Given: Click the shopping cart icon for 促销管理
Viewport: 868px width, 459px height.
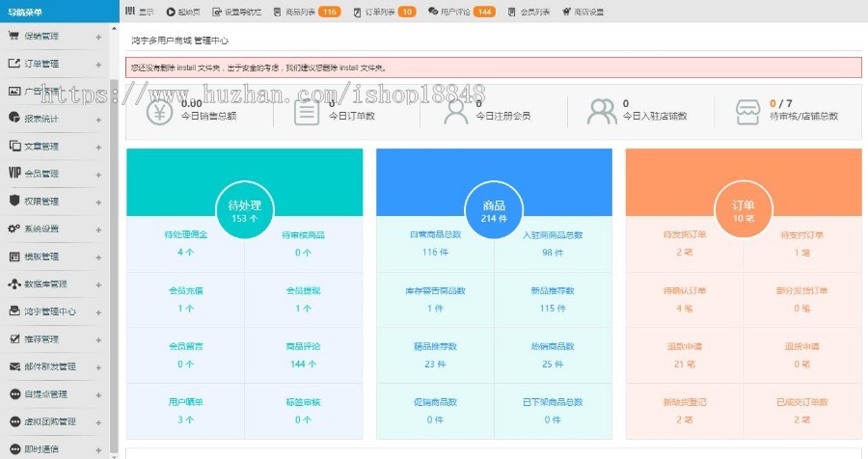Looking at the screenshot, I should pyautogui.click(x=14, y=36).
